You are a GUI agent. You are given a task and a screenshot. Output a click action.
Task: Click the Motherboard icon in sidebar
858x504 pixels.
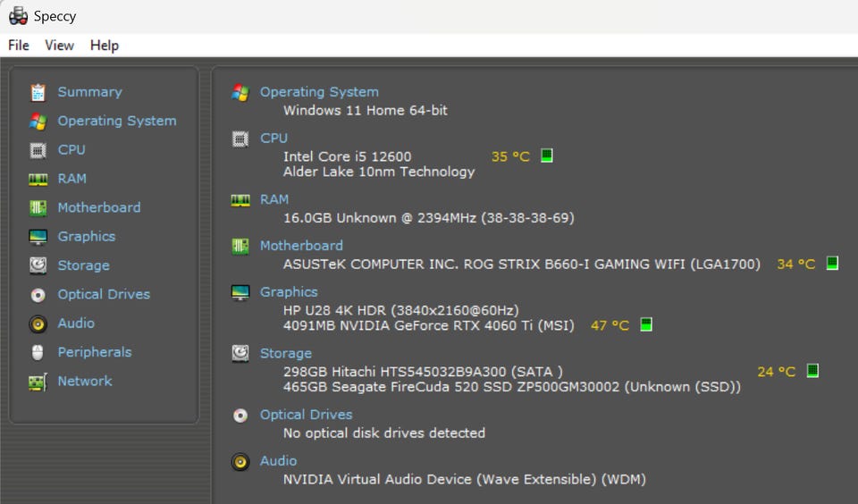tap(38, 208)
